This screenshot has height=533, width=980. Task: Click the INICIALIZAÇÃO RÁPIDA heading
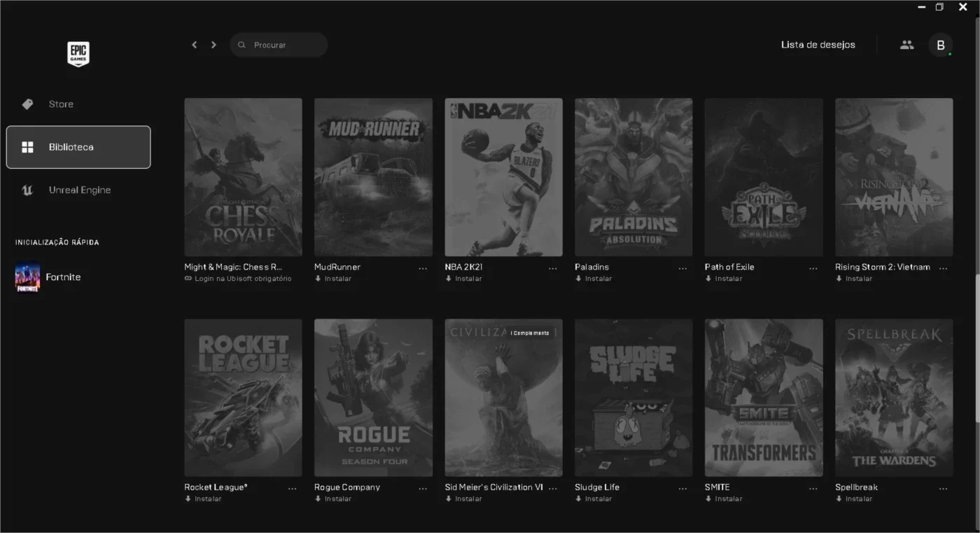pos(57,242)
